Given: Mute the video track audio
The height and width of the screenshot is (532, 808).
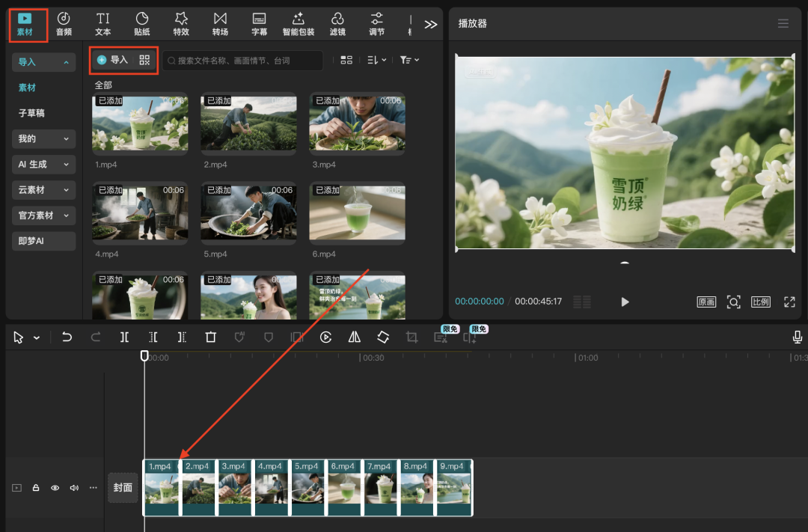Looking at the screenshot, I should pyautogui.click(x=74, y=488).
